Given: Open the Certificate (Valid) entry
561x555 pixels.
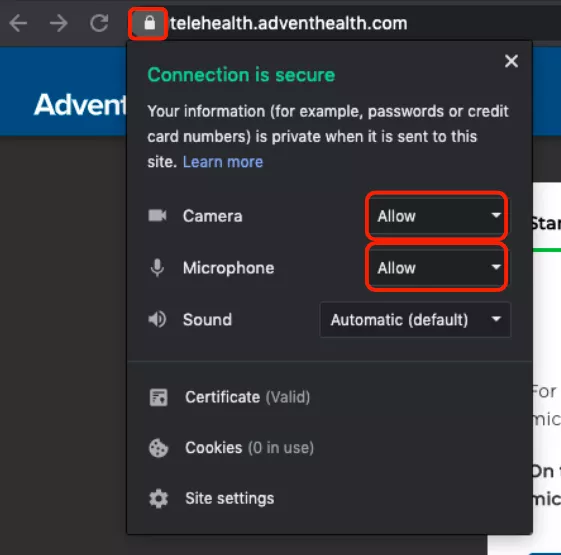Looking at the screenshot, I should coord(248,397).
